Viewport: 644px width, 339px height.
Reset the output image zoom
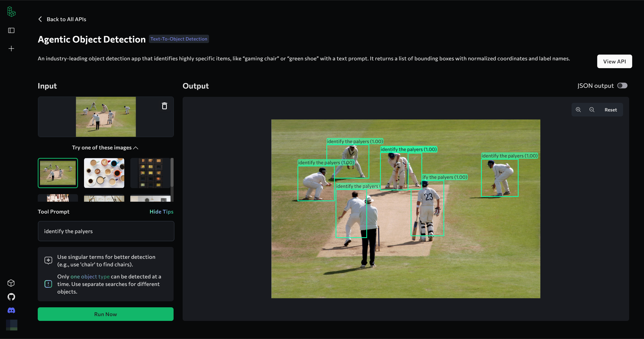[x=611, y=110]
